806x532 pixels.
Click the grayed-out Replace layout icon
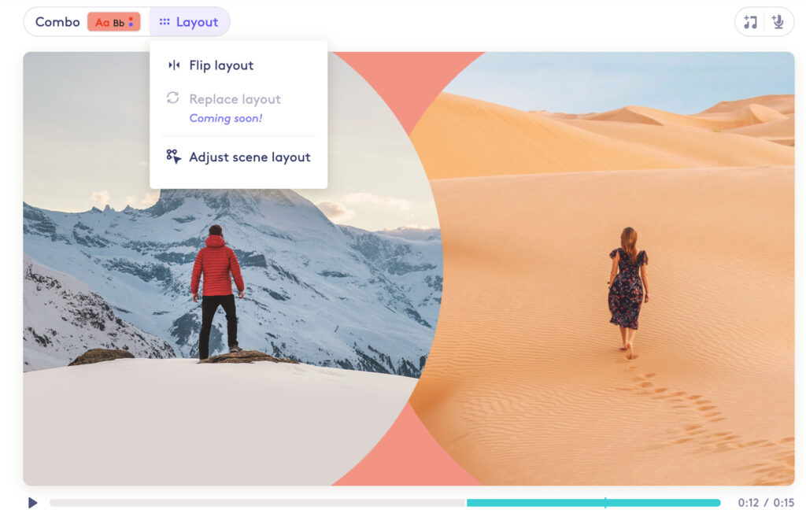(173, 99)
